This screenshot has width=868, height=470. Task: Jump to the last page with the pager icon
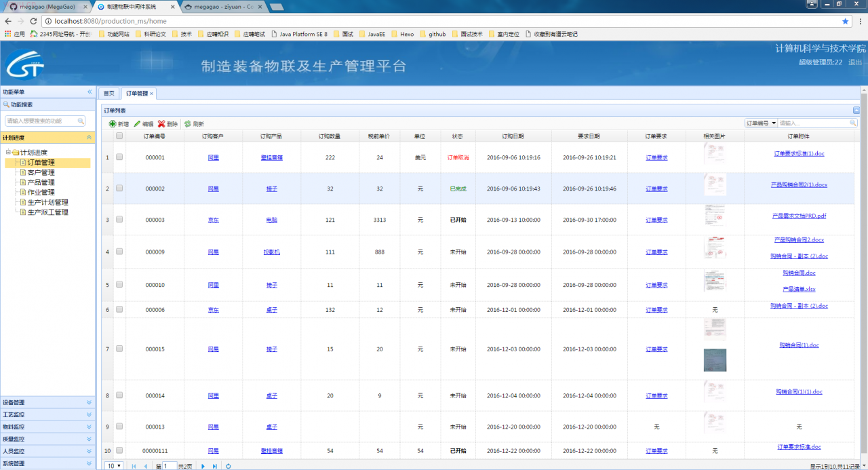click(x=215, y=466)
